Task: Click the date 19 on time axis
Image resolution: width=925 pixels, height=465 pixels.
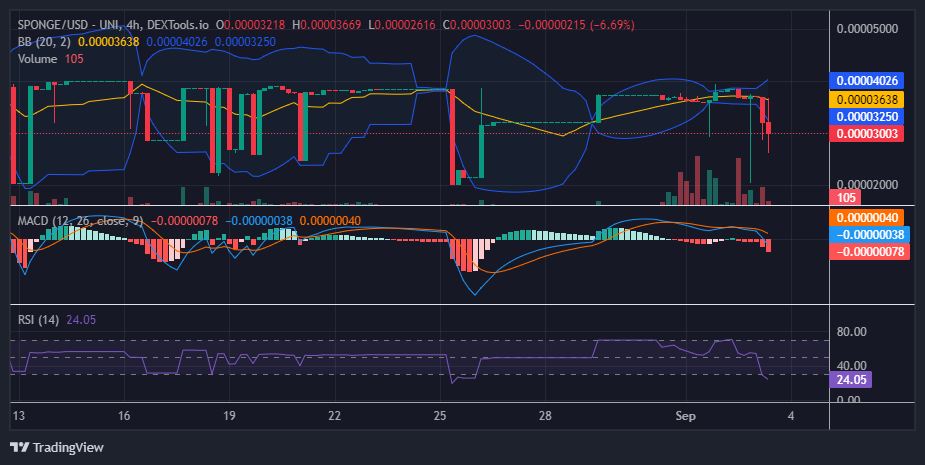Action: coord(229,415)
